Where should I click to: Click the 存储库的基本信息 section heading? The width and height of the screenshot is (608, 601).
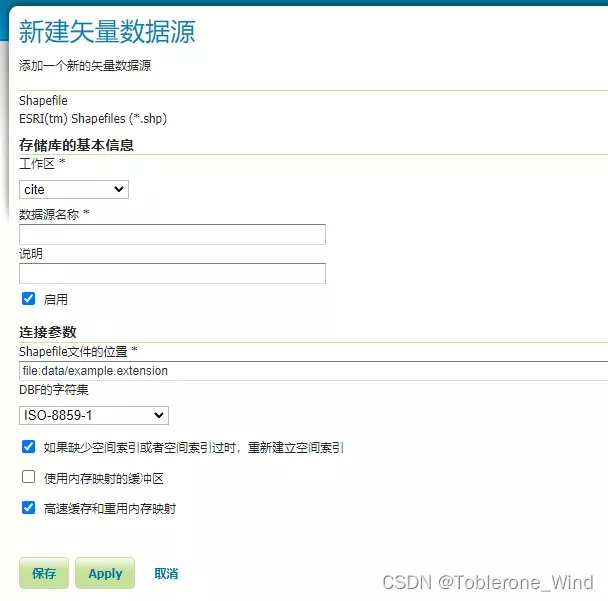76,145
